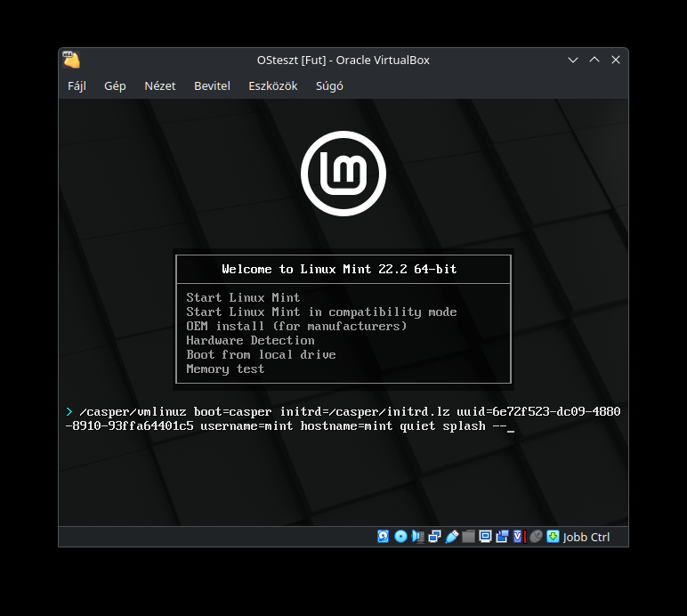Click the Jobb Ctrl host key label
Screen dimensions: 687x616
click(x=586, y=537)
